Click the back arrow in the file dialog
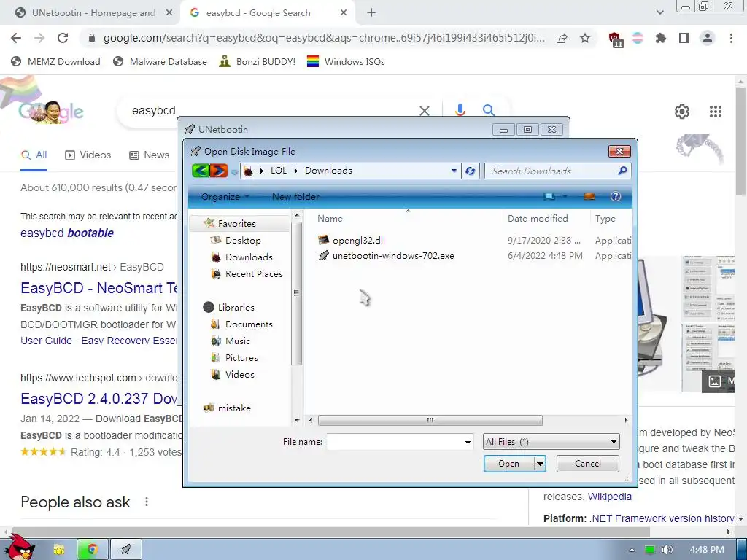 pyautogui.click(x=201, y=171)
